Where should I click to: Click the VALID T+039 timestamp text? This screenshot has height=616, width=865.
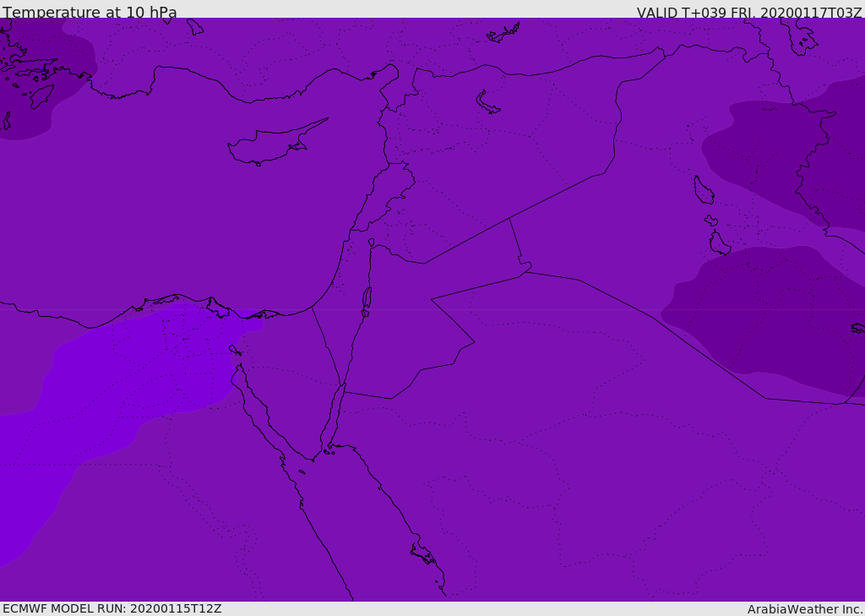point(749,12)
